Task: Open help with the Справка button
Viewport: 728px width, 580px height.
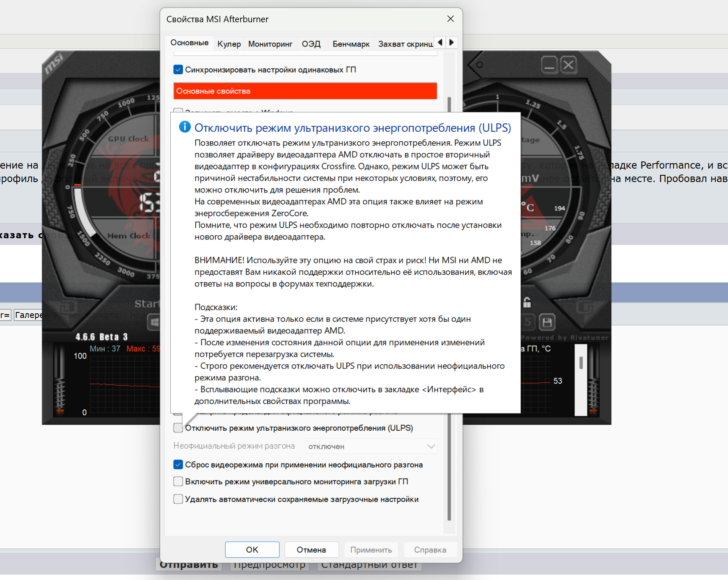Action: click(x=430, y=550)
